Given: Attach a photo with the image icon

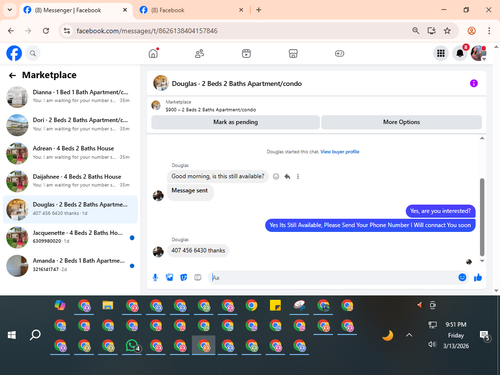Looking at the screenshot, I should (x=169, y=277).
